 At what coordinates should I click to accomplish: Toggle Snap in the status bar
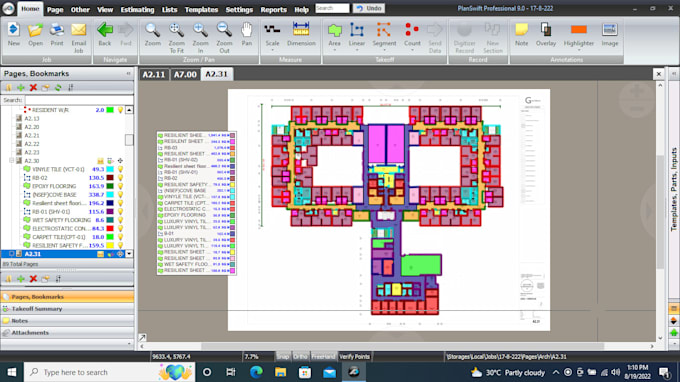pyautogui.click(x=283, y=356)
